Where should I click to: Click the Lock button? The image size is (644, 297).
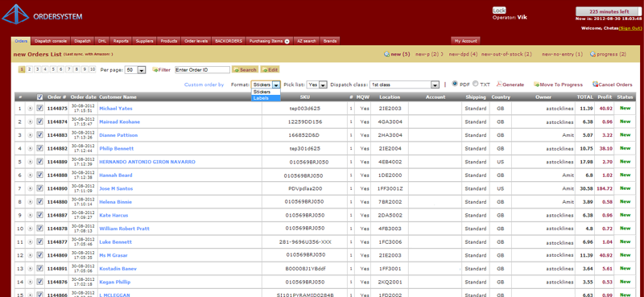(499, 10)
